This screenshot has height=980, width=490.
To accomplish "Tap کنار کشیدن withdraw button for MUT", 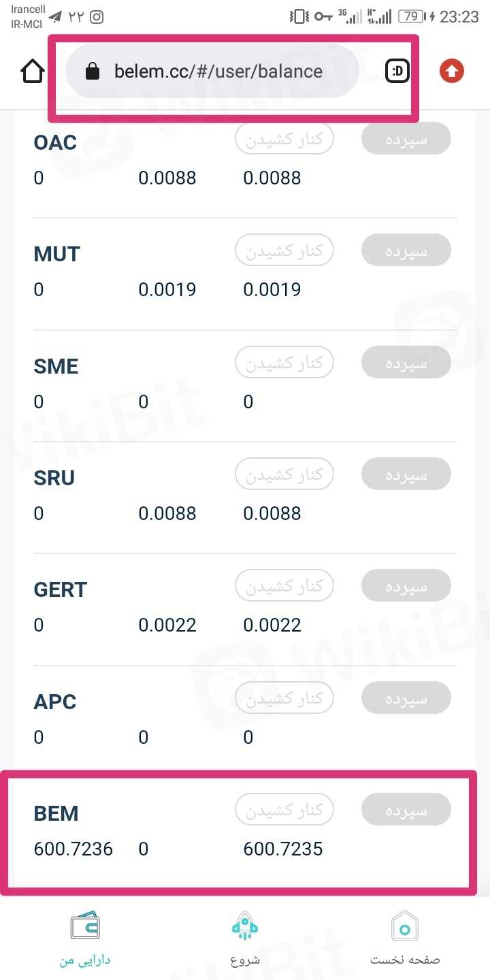I will (x=284, y=250).
